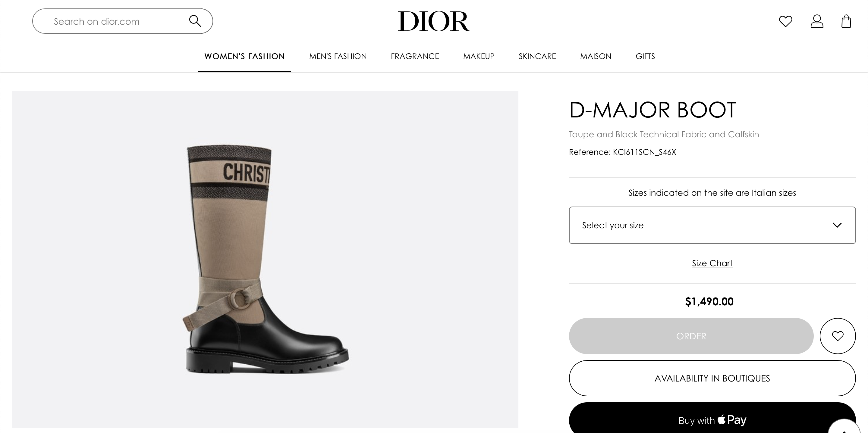
Task: Open the Size Chart link
Action: (x=712, y=263)
